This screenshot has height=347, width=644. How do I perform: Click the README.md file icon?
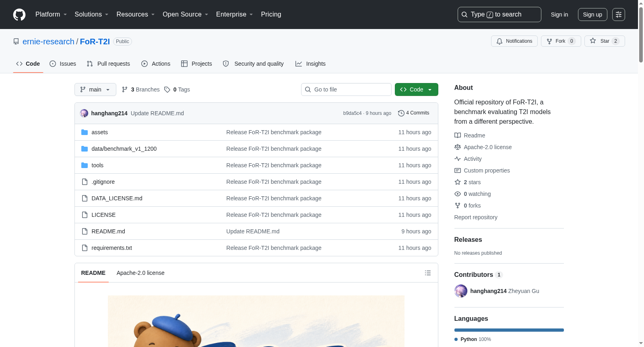point(85,231)
